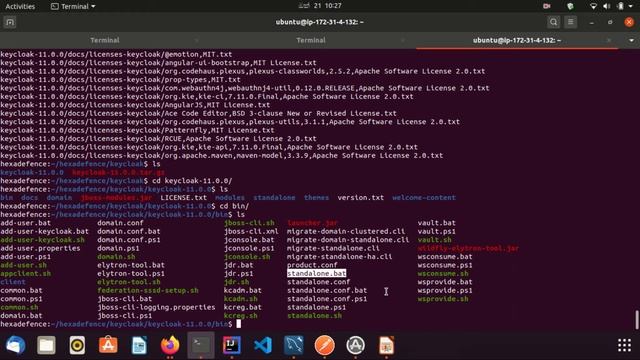
Task: Open the Wi-Fi network indicator
Action: (x=593, y=6)
